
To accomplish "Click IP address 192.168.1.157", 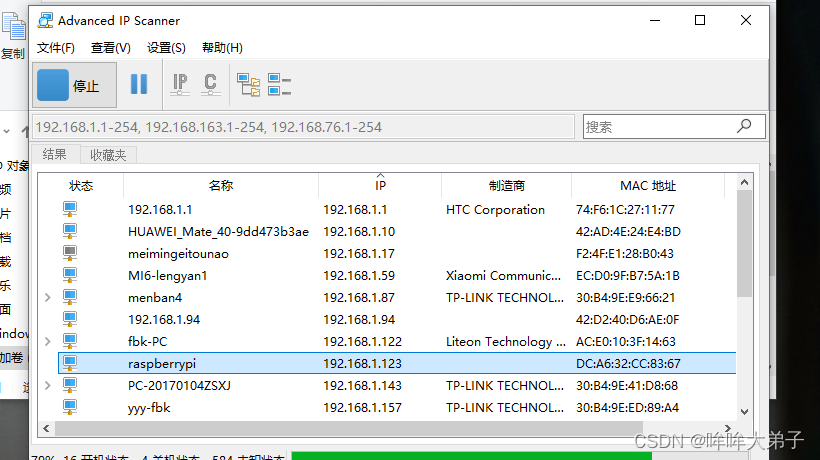I will click(362, 408).
